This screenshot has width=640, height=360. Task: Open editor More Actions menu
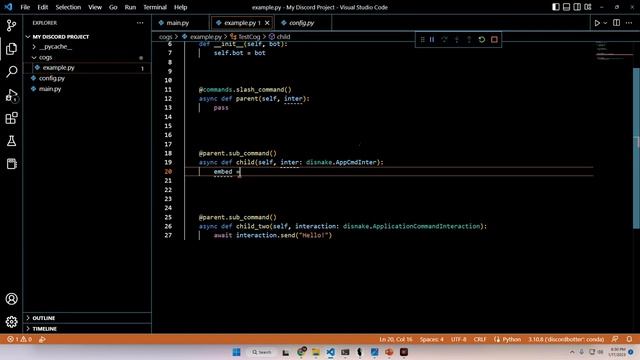629,23
